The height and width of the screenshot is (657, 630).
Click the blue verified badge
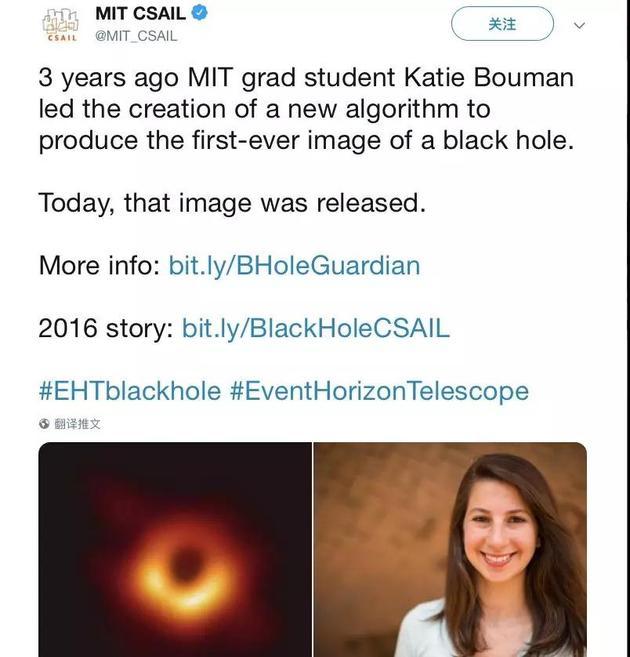[x=199, y=13]
